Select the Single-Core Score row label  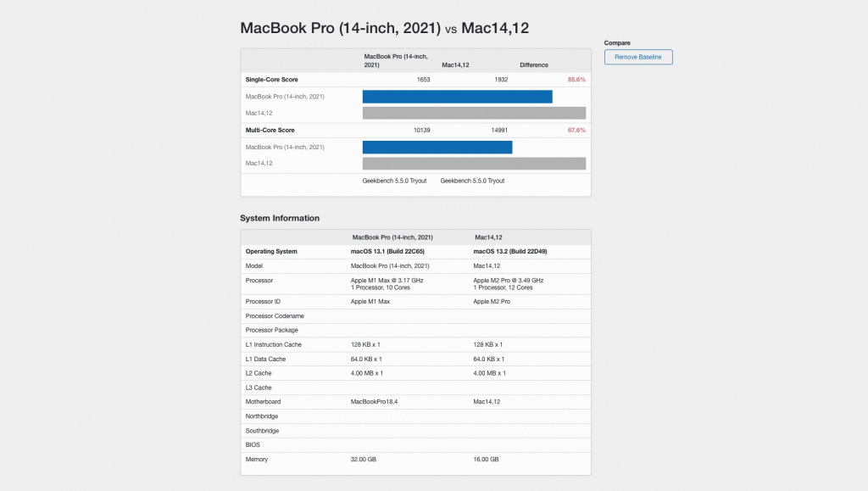click(271, 79)
